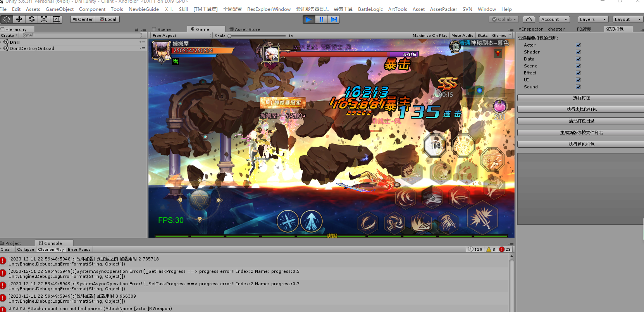Pause the running game
Screen dimensions: 644x312
click(321, 19)
